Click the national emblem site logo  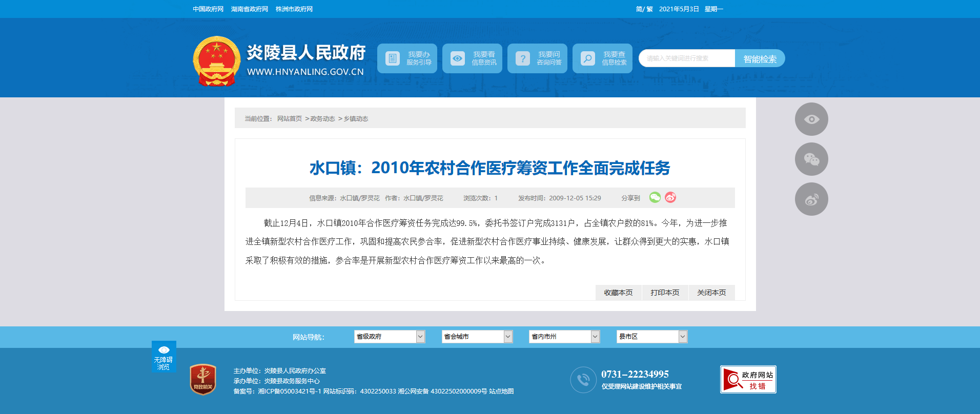pos(216,61)
